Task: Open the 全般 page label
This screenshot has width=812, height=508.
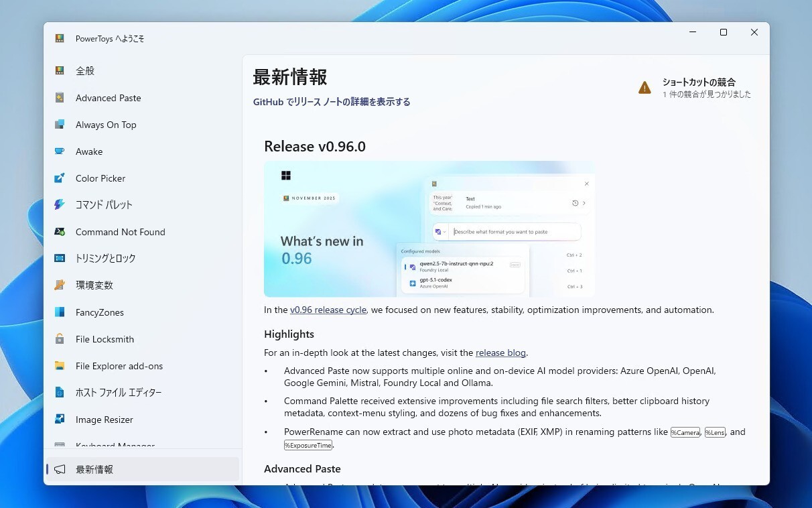Action: click(85, 70)
